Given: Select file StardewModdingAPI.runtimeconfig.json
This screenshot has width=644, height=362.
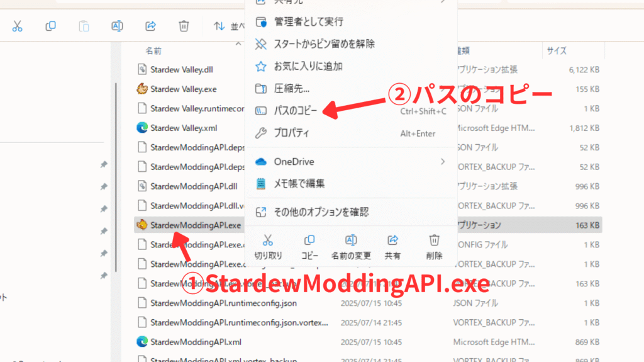Looking at the screenshot, I should click(x=223, y=303).
